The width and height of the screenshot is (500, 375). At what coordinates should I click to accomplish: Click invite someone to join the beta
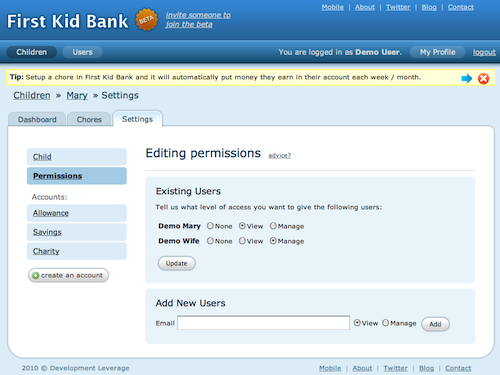(x=198, y=20)
